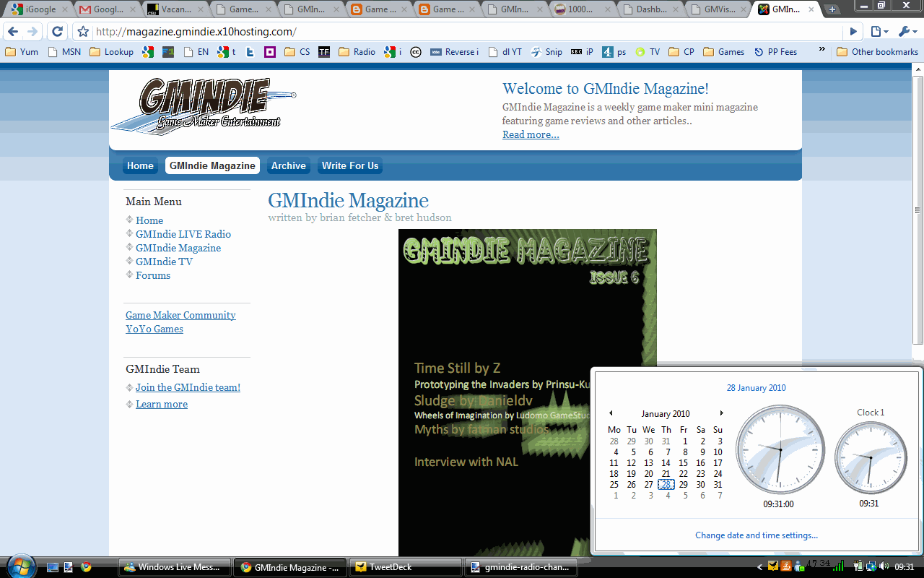The width and height of the screenshot is (924, 578).
Task: Open the Twitter bird bookmark icon
Action: tap(250, 52)
